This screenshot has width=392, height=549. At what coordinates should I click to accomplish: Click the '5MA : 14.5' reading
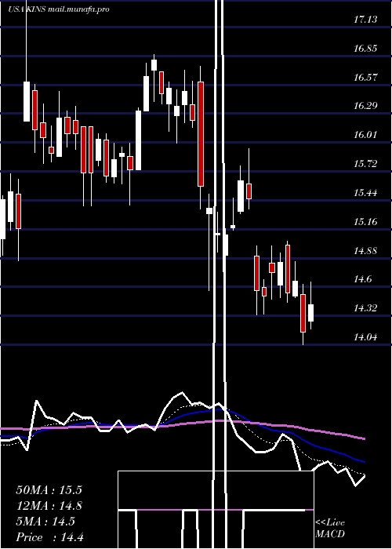[x=45, y=522]
